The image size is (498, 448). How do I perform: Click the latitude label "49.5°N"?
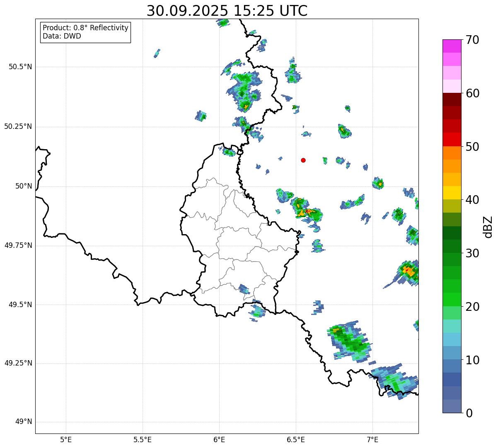[20, 305]
